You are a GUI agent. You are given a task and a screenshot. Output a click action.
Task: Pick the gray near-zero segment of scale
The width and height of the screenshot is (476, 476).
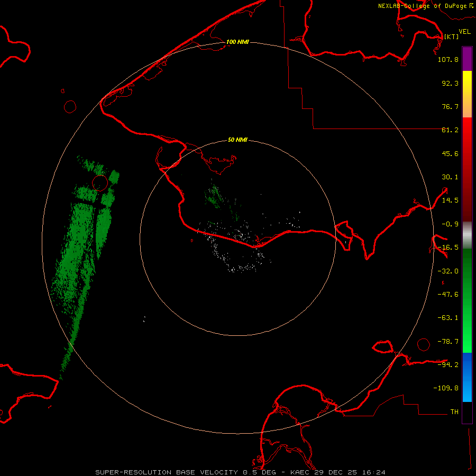point(467,235)
